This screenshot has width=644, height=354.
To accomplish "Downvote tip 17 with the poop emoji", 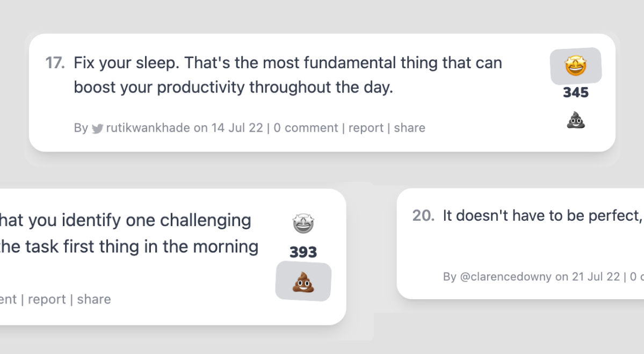I will [x=576, y=120].
